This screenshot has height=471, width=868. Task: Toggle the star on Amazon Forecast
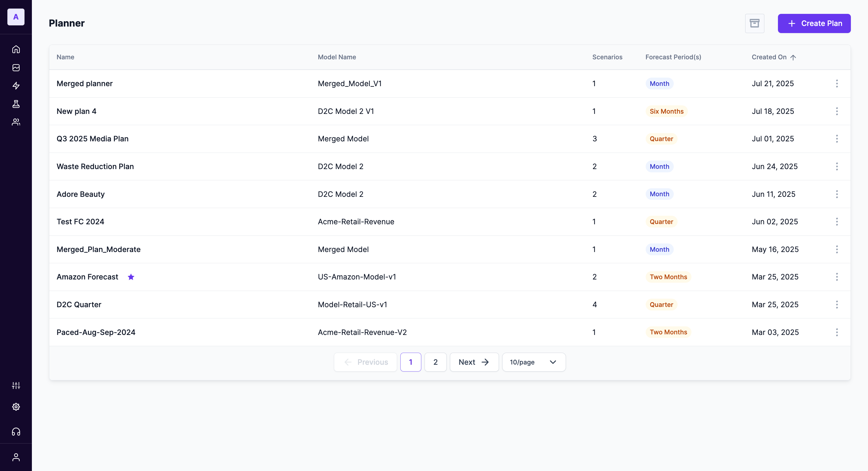click(131, 277)
